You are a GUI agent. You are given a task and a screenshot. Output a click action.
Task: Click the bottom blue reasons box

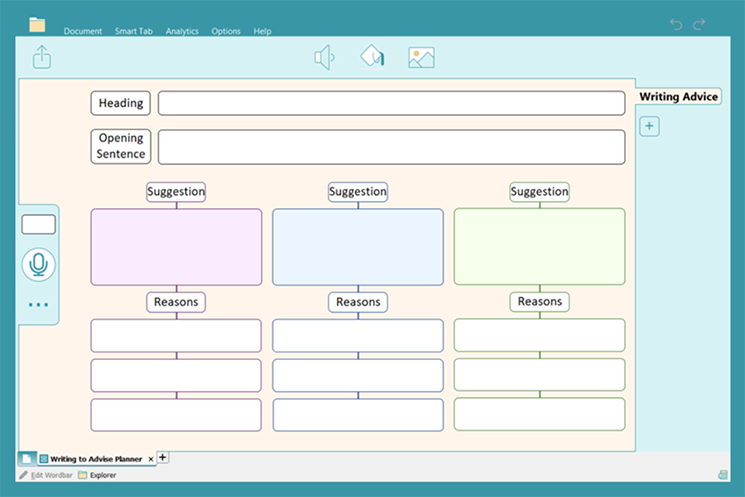pyautogui.click(x=358, y=415)
